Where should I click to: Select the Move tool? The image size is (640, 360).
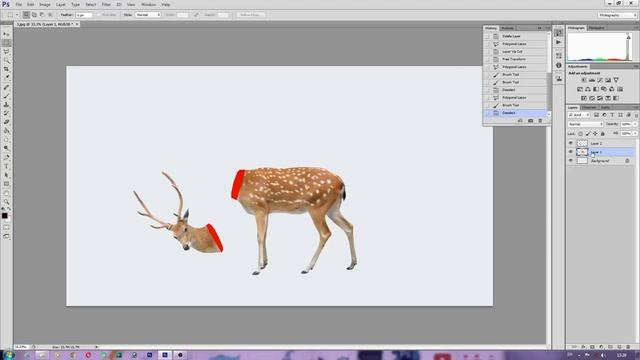click(x=6, y=34)
